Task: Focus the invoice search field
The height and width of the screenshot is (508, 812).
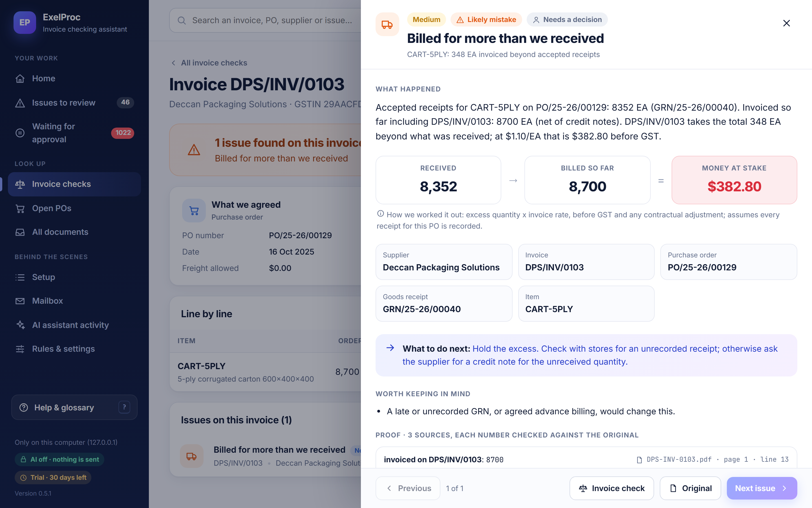Action: click(265, 21)
